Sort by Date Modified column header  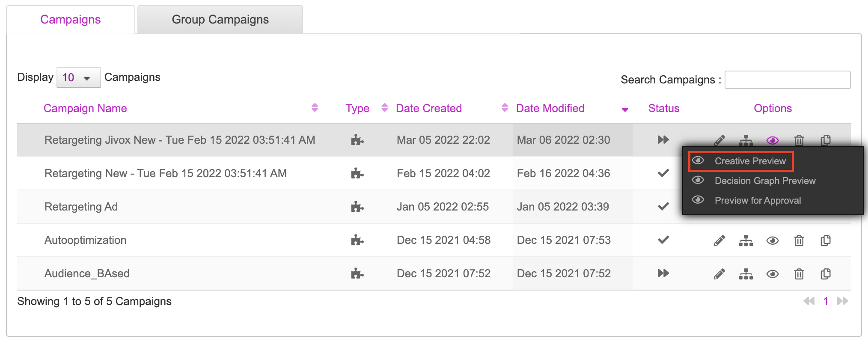click(550, 108)
